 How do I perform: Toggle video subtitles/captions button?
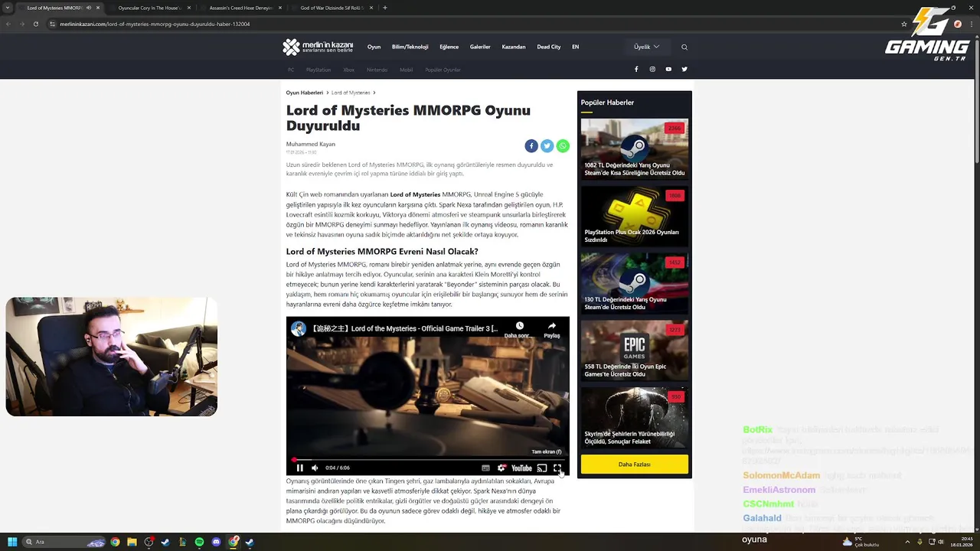(485, 468)
